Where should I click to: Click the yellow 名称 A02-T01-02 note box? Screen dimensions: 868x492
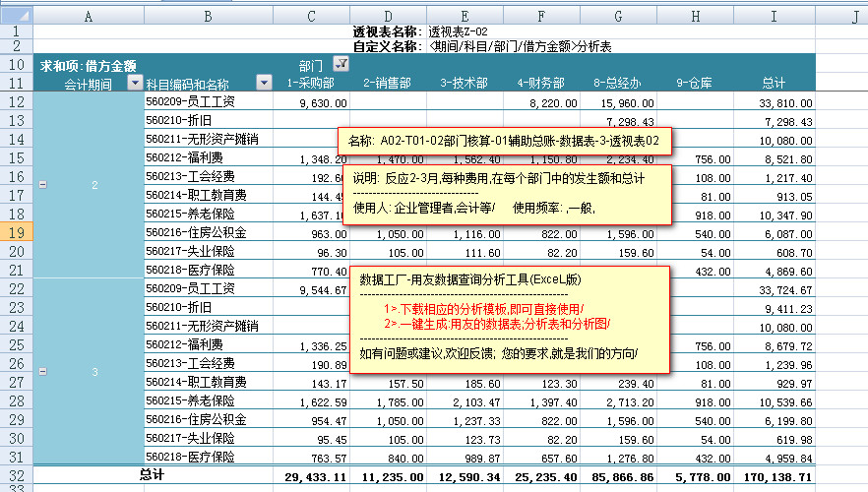504,142
